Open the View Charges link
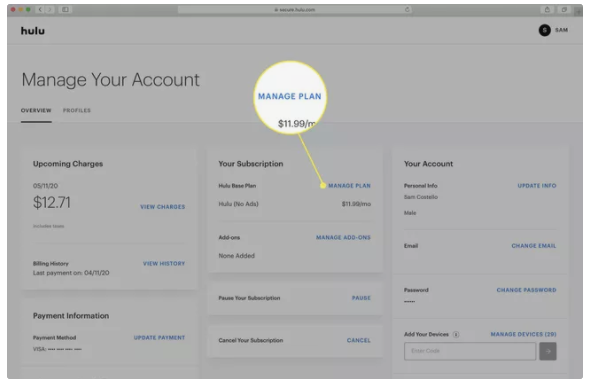This screenshot has height=381, width=591. click(x=163, y=207)
